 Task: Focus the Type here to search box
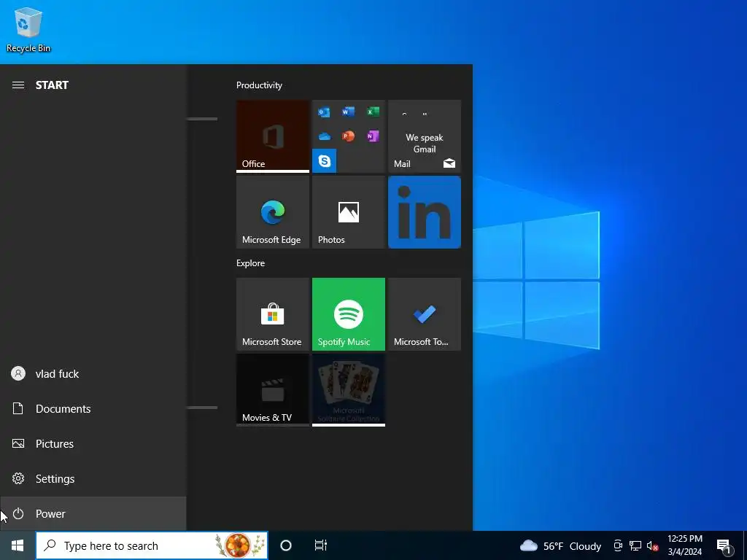pos(152,545)
